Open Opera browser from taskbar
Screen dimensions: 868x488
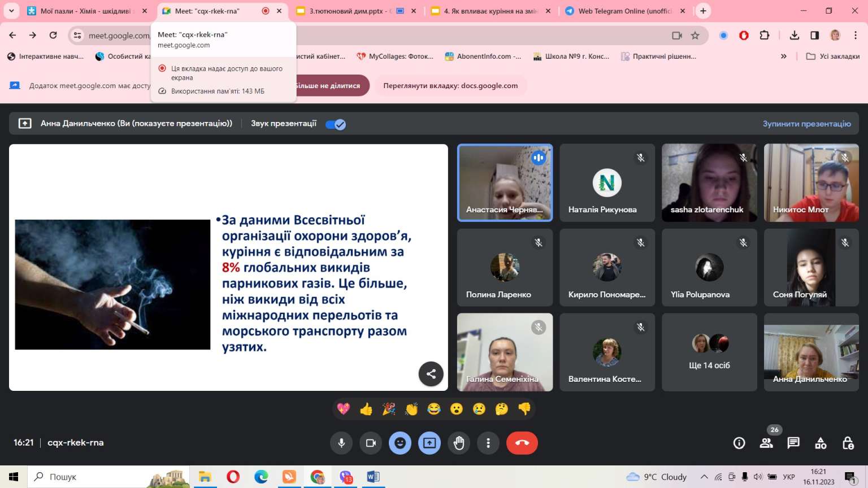tap(233, 477)
